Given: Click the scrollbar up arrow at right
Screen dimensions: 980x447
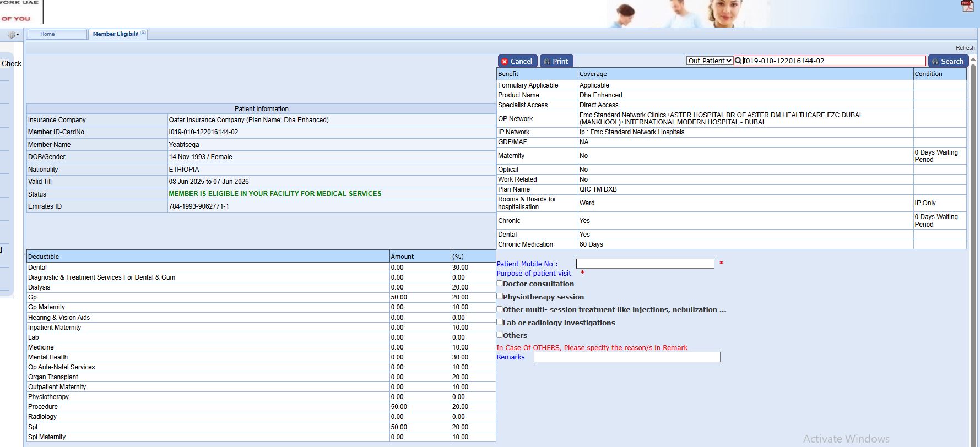Looking at the screenshot, I should [973, 59].
